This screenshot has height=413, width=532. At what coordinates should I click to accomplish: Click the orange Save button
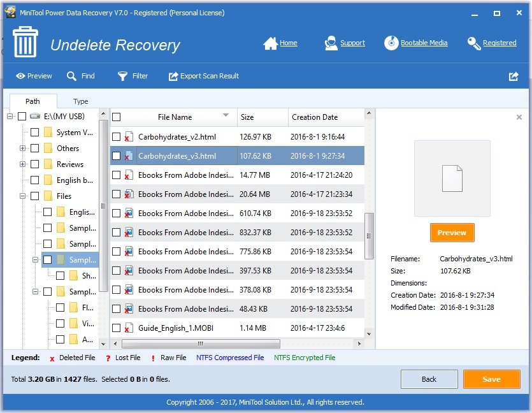pyautogui.click(x=492, y=379)
